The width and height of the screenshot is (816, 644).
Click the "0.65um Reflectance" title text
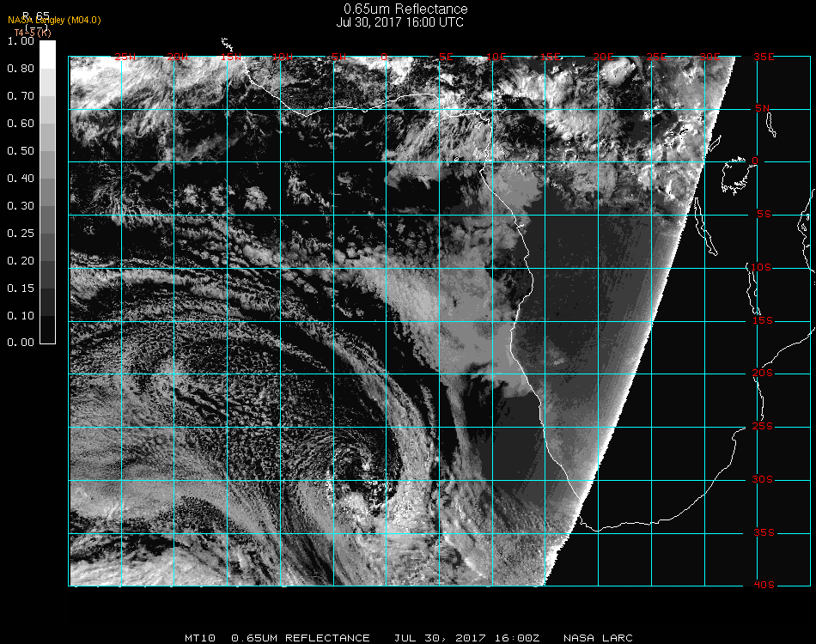click(405, 9)
